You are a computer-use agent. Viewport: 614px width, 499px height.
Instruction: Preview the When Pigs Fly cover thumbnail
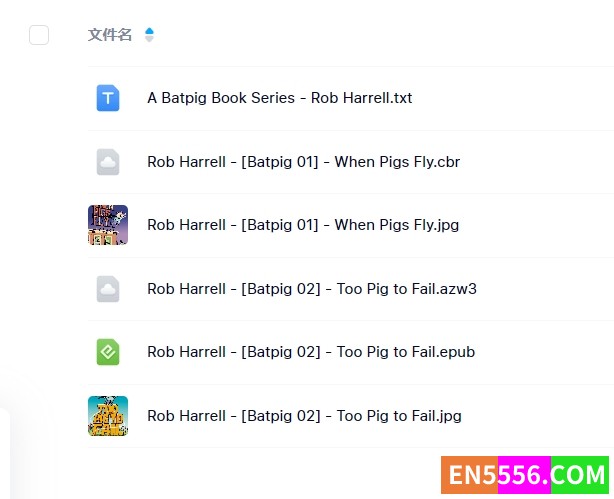click(x=108, y=225)
